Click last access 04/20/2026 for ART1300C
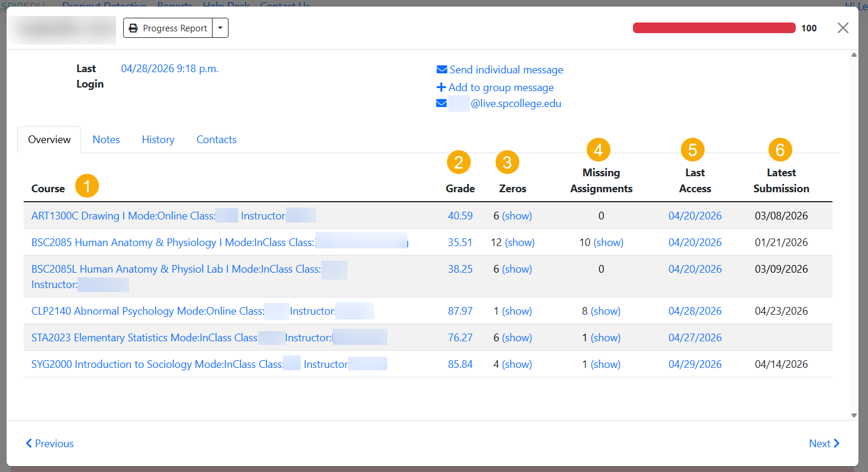Screen dimensions: 868x472 (695, 216)
